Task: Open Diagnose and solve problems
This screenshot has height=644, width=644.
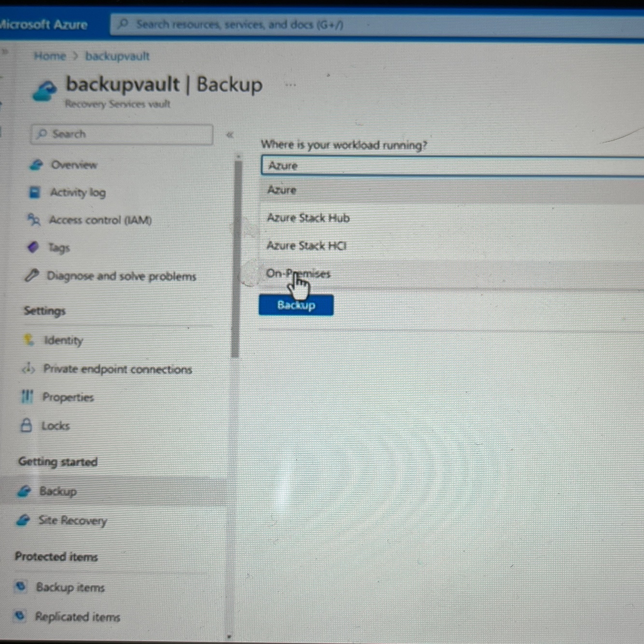Action: click(x=121, y=276)
